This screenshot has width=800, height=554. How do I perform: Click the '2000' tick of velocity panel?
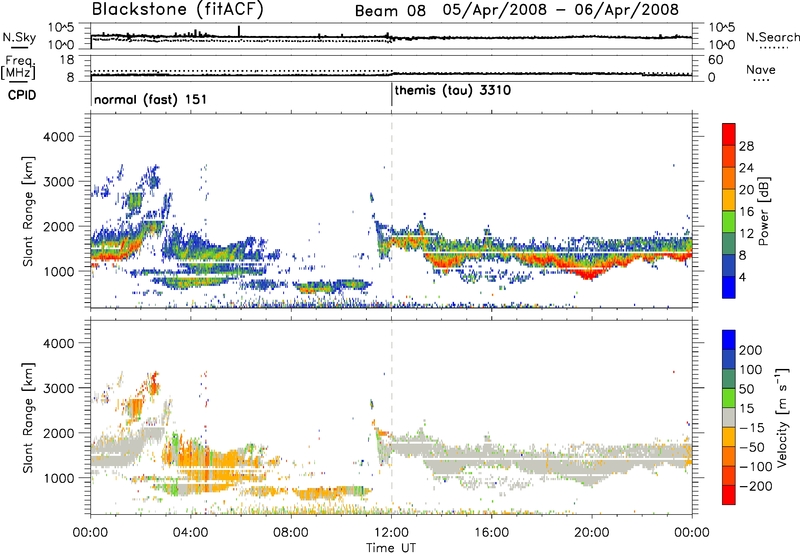pos(58,433)
